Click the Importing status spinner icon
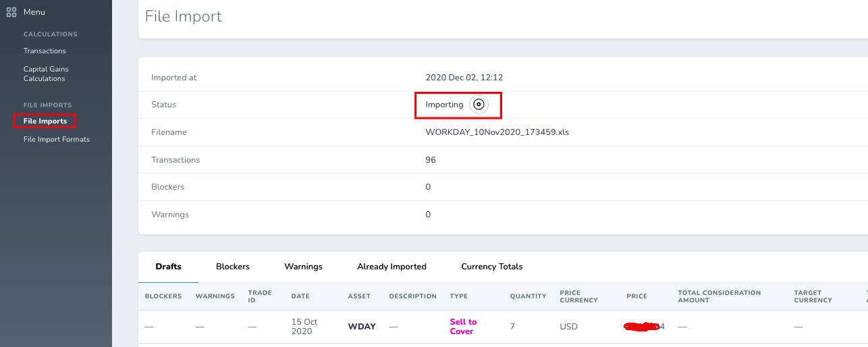Image resolution: width=868 pixels, height=347 pixels. point(479,105)
